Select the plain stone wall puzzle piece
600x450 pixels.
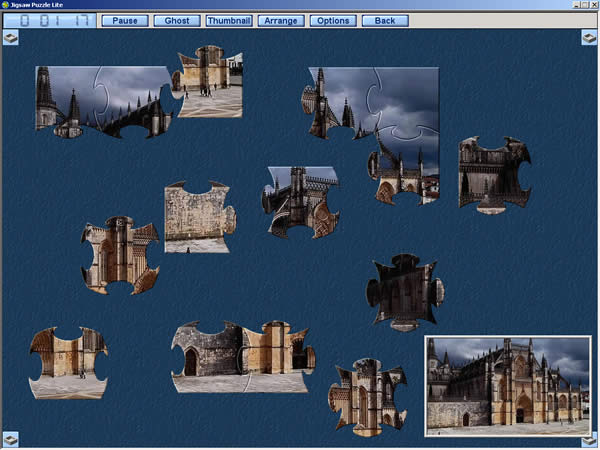200,217
